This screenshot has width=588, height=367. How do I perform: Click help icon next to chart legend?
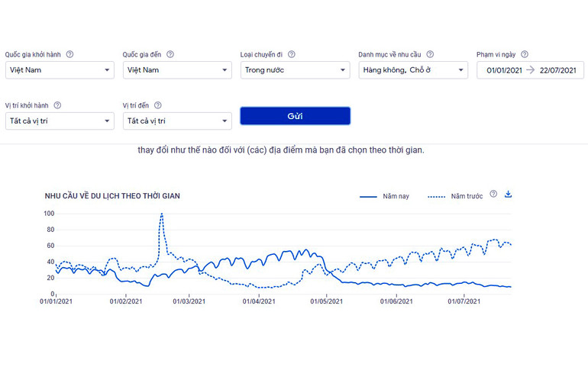coord(493,195)
